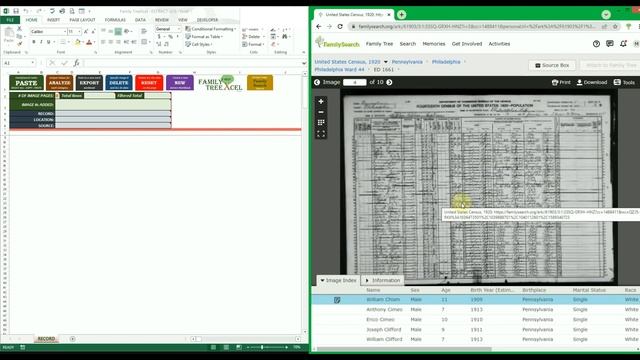Toggle Italic formatting in Excel
The image size is (640, 360).
click(41, 42)
